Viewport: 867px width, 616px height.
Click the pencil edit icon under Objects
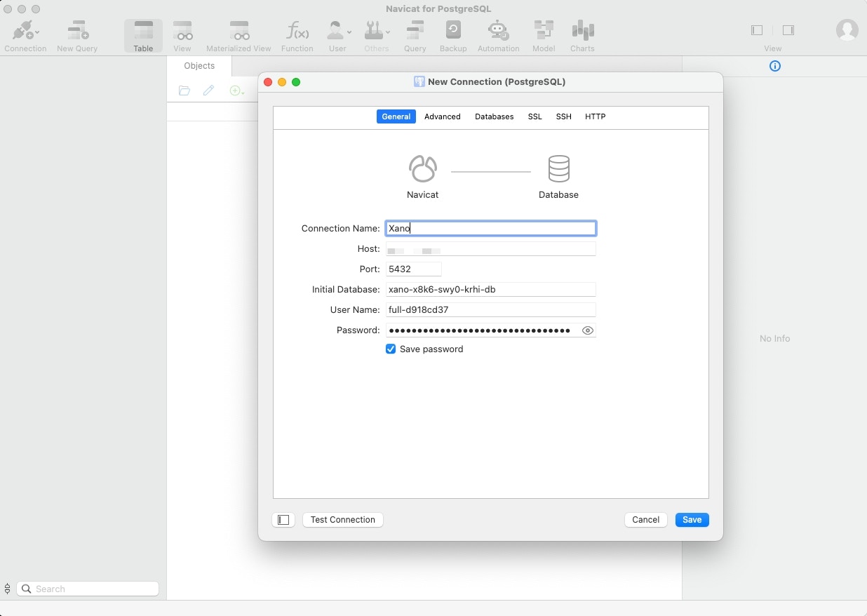click(x=208, y=91)
